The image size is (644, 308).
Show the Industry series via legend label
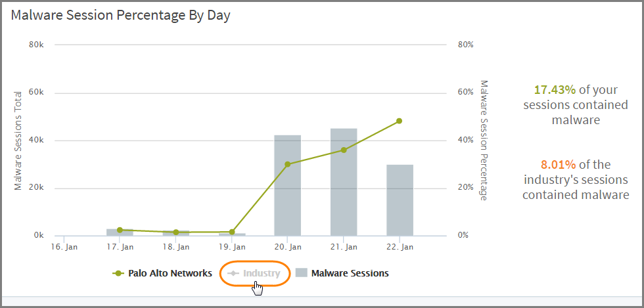[x=262, y=273]
